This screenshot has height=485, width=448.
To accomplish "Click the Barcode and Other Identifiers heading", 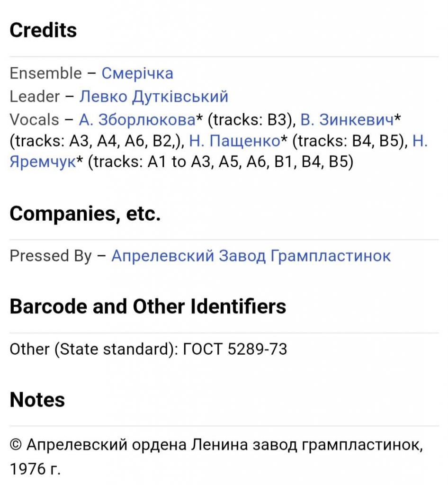I will tap(148, 306).
